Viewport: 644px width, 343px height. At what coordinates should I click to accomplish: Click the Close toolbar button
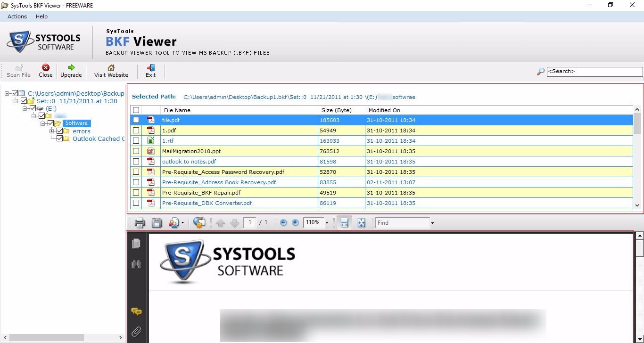(46, 71)
